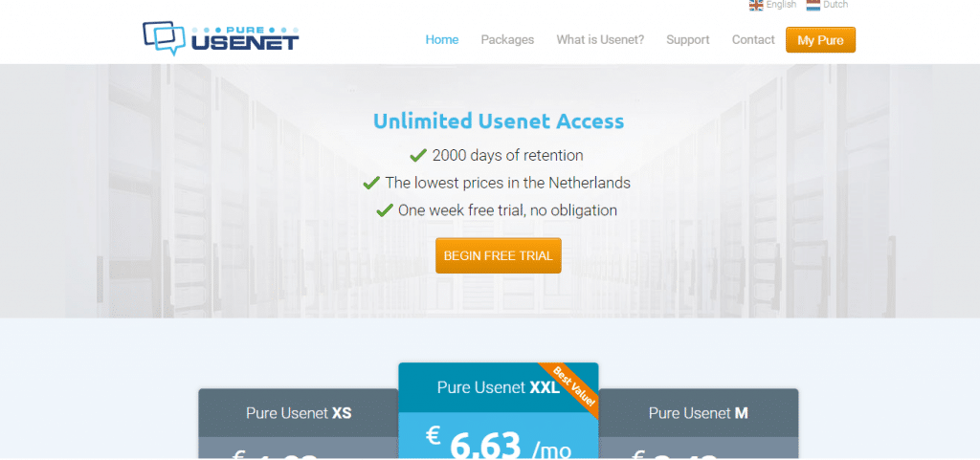Image resolution: width=980 pixels, height=460 pixels.
Task: Select the English flag icon
Action: click(756, 5)
